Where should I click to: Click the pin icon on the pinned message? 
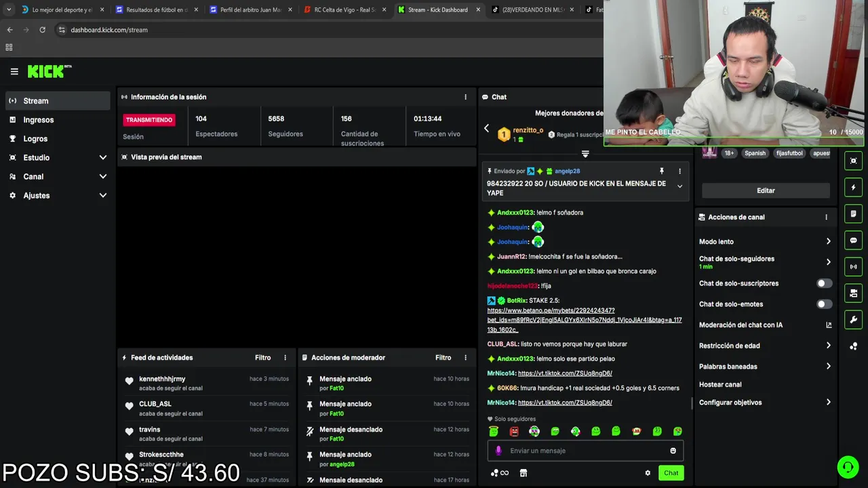(x=661, y=171)
